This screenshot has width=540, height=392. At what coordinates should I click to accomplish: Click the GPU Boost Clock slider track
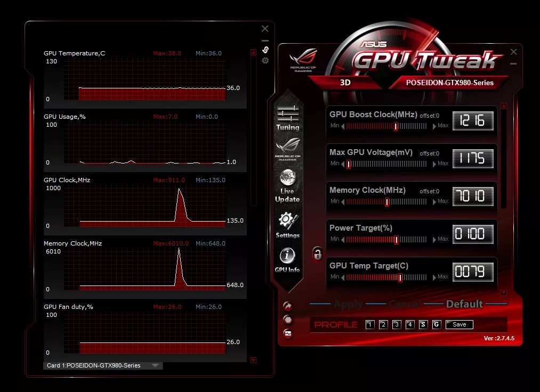click(386, 126)
